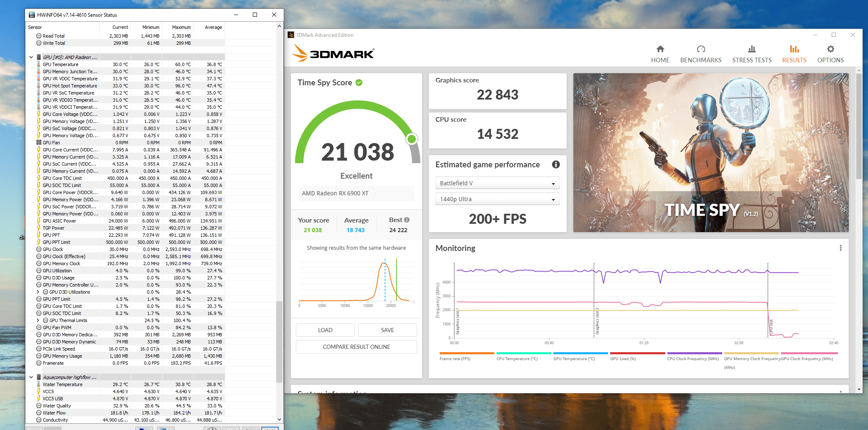868x430 pixels.
Task: Select the GPU Hot Spot Temperature row
Action: (x=125, y=86)
